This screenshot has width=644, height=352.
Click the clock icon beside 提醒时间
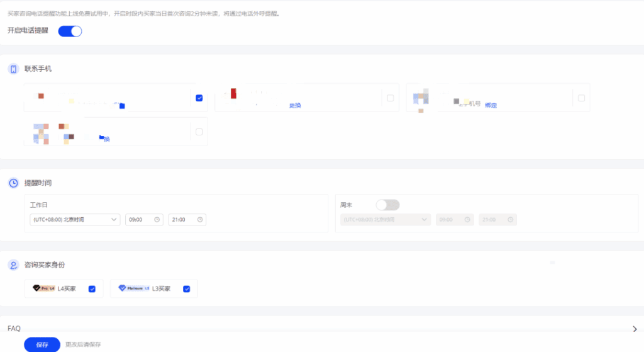[13, 183]
